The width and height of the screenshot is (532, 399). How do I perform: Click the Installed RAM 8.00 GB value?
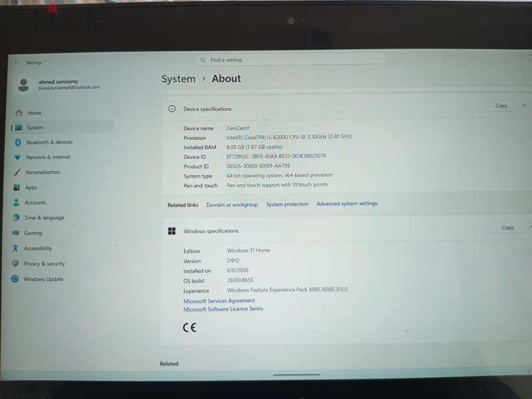[x=255, y=147]
